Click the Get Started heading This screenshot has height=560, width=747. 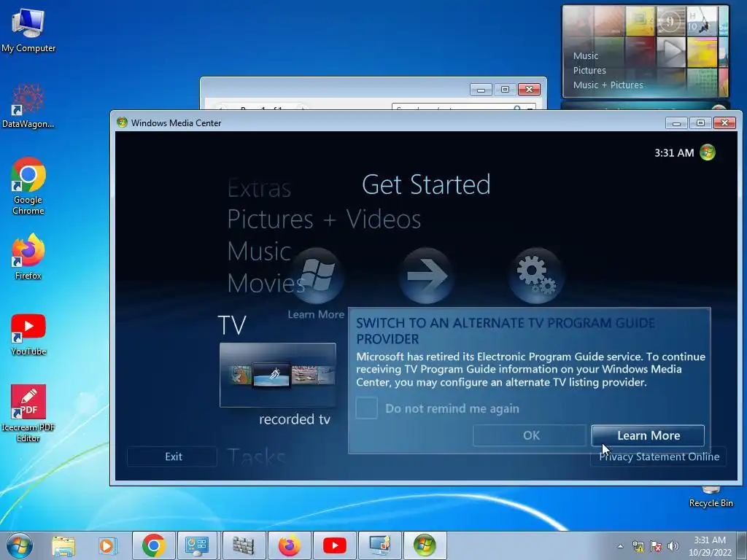point(426,184)
